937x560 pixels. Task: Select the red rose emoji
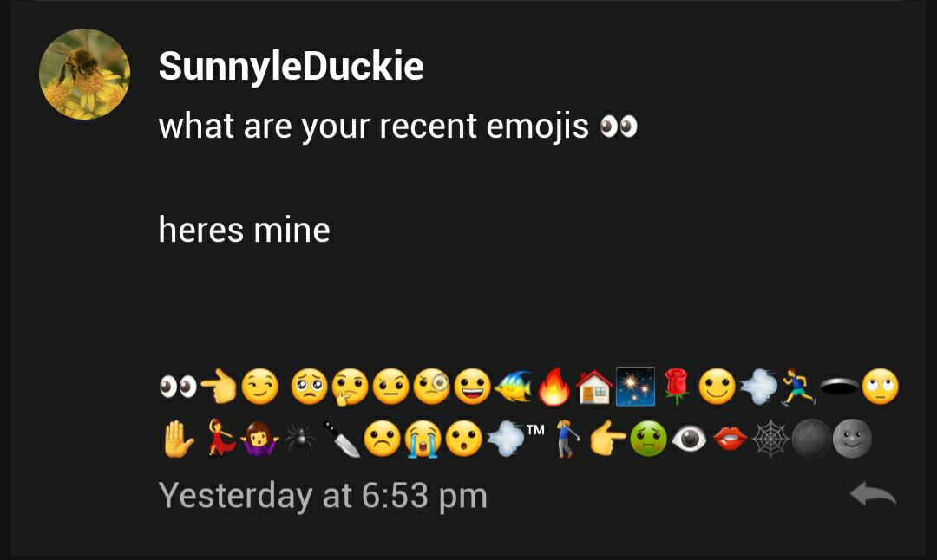[677, 387]
